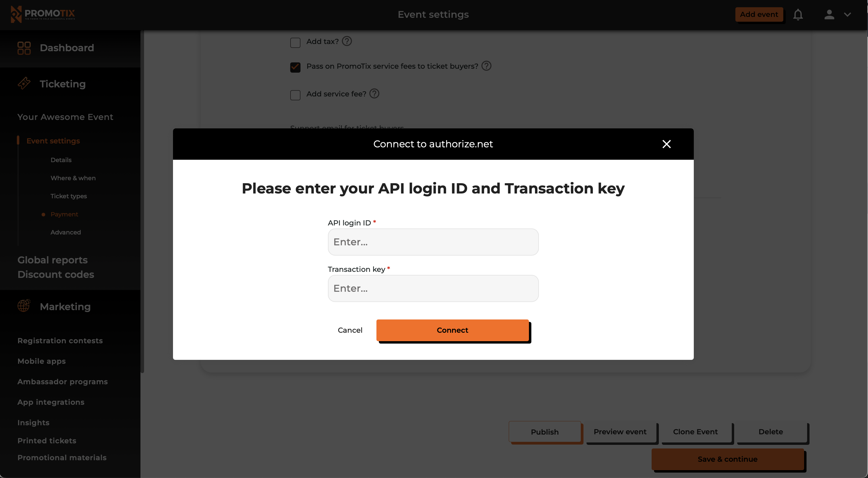Open the notifications bell
The height and width of the screenshot is (478, 868).
coord(798,14)
